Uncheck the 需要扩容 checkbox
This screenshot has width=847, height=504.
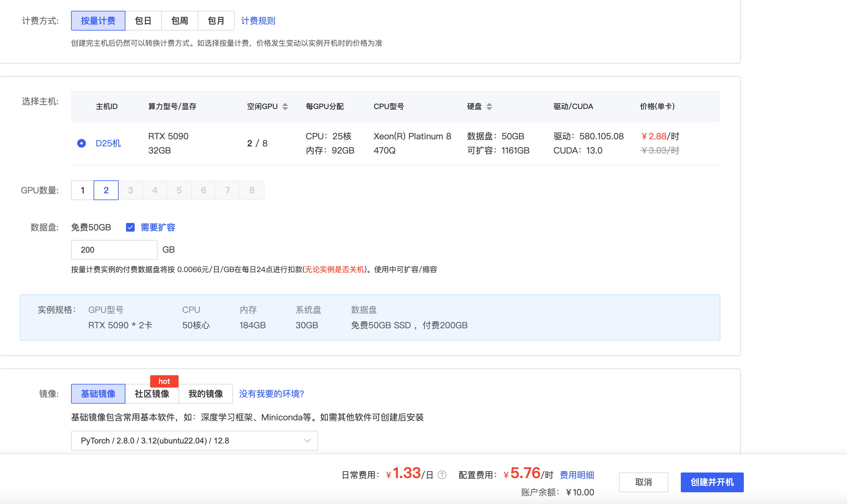pyautogui.click(x=130, y=227)
